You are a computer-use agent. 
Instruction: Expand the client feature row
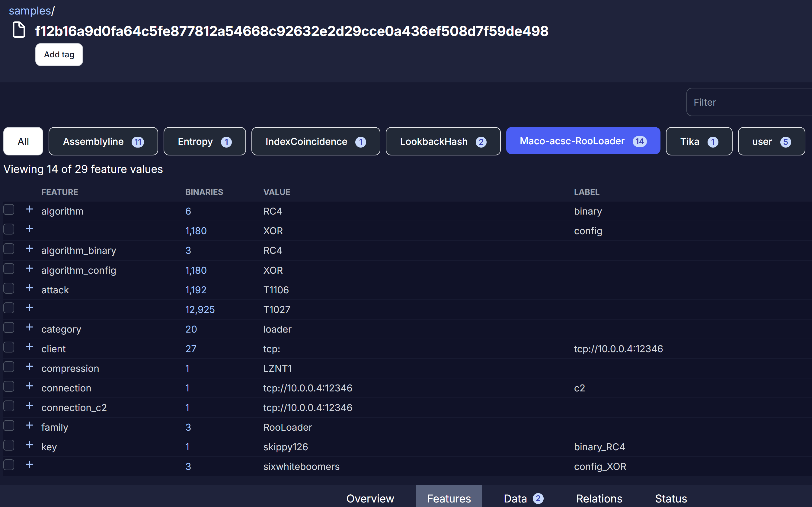point(30,347)
